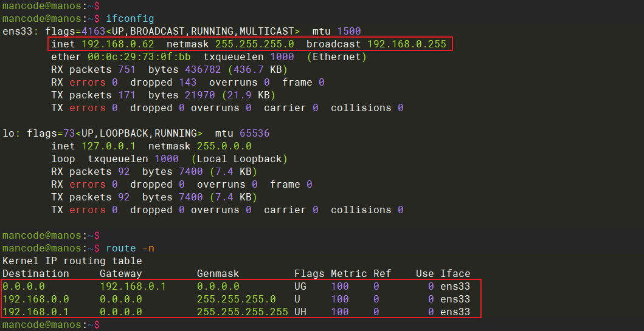Click the Destination column header
The height and width of the screenshot is (331, 644).
click(x=36, y=273)
